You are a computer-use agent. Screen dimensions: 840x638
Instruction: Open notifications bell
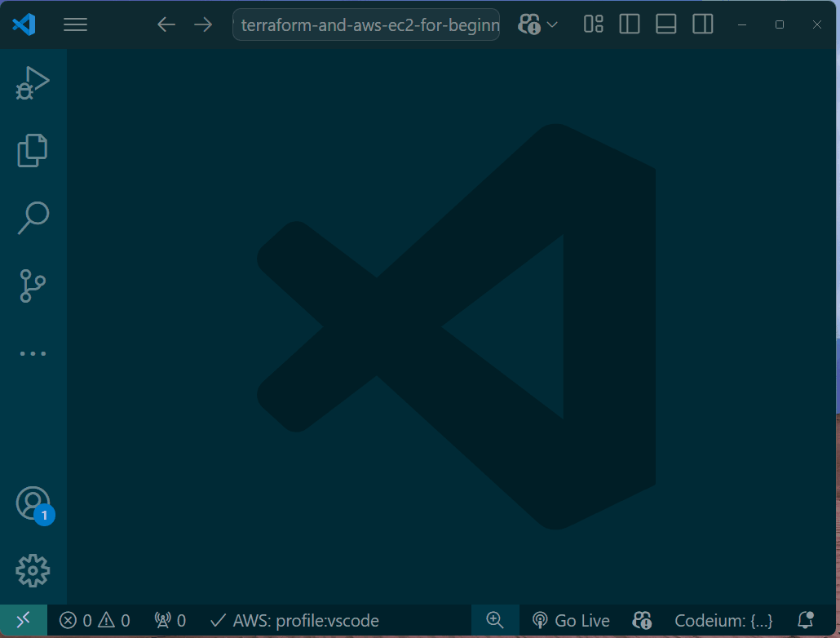click(806, 620)
